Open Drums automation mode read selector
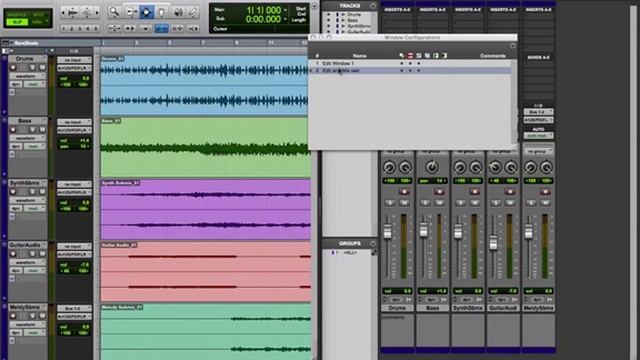Viewport: 640px width, 360px height. pyautogui.click(x=35, y=84)
